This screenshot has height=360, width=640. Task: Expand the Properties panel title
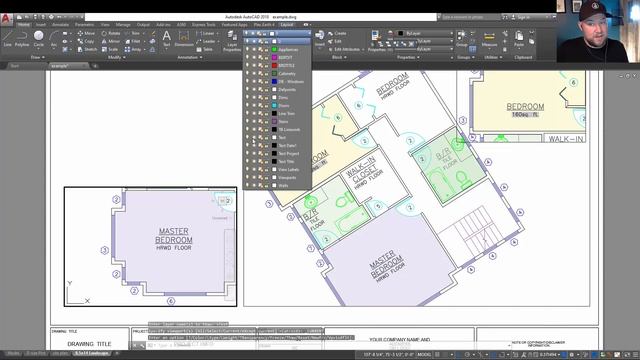(408, 58)
